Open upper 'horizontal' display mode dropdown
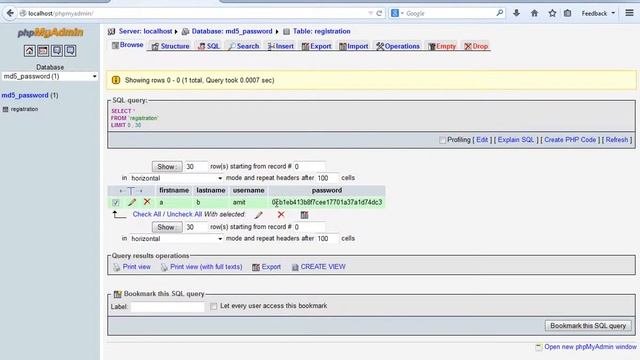Screen dimensions: 640x360 click(176, 178)
